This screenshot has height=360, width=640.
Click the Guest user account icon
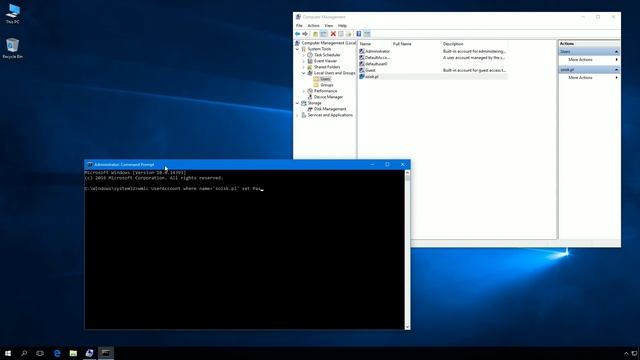(x=362, y=70)
